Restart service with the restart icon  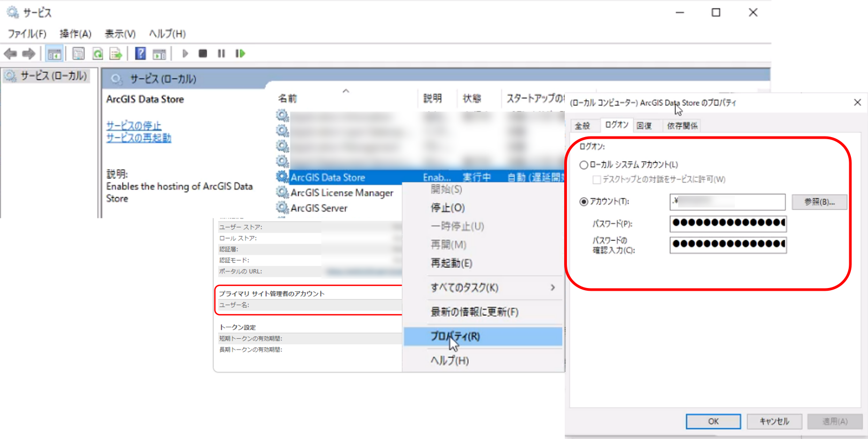tap(240, 54)
